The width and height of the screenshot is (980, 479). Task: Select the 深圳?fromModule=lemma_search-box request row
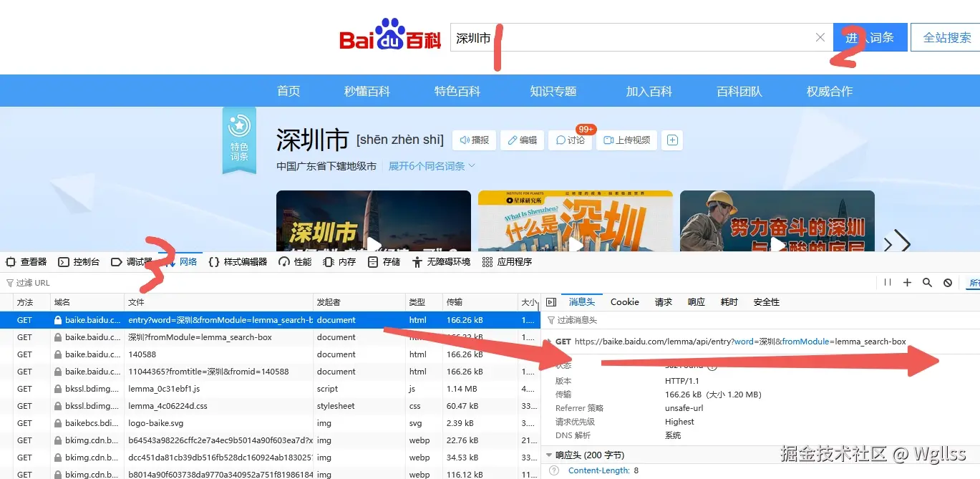click(x=270, y=337)
